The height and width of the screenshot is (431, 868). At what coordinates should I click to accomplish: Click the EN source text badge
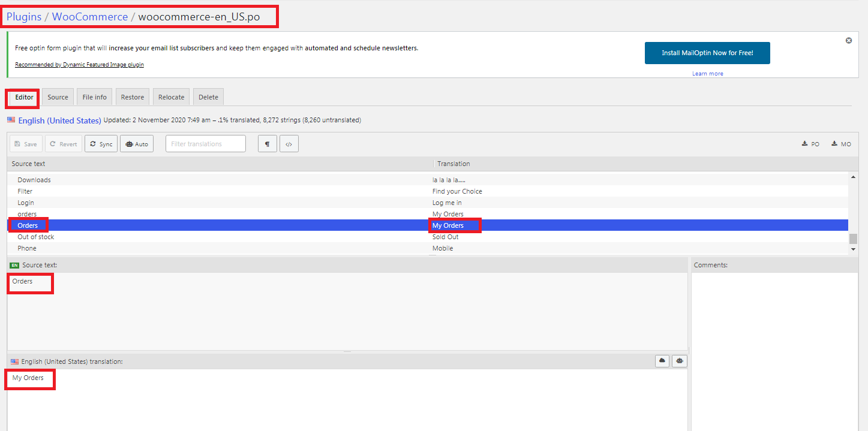click(x=15, y=265)
